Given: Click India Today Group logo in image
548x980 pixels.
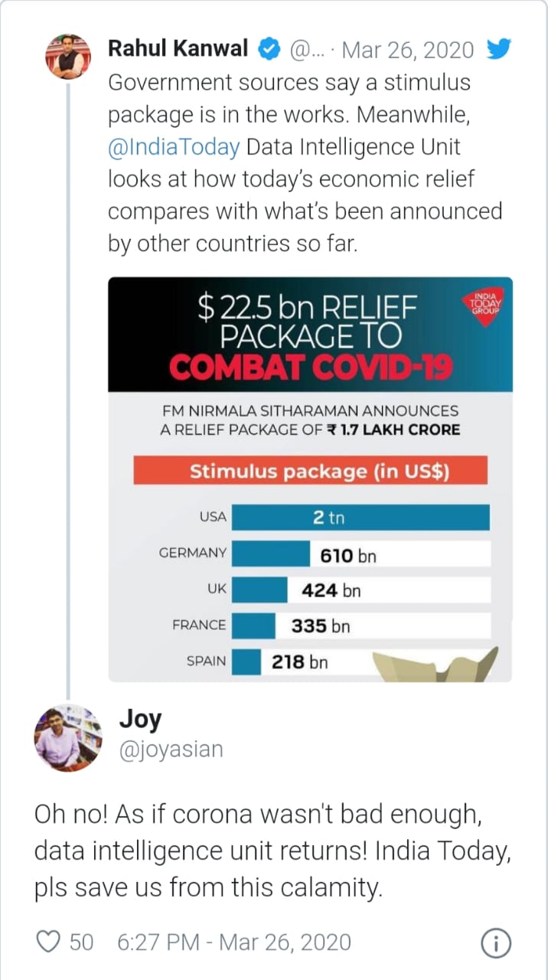Looking at the screenshot, I should (x=483, y=309).
